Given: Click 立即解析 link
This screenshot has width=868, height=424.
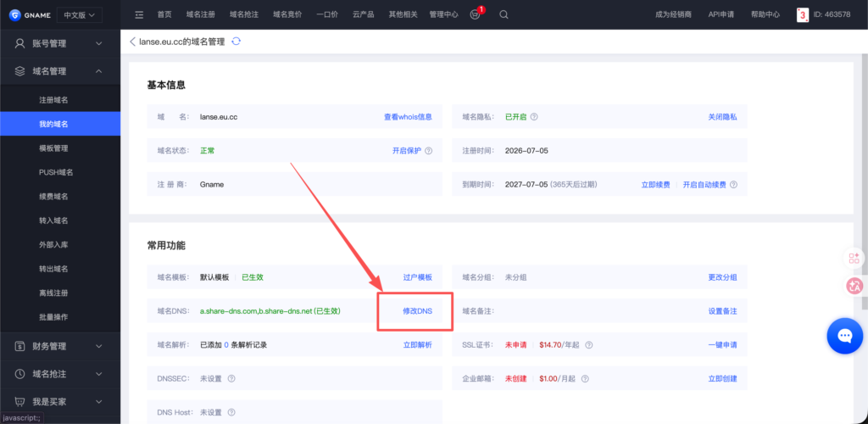Looking at the screenshot, I should (417, 345).
